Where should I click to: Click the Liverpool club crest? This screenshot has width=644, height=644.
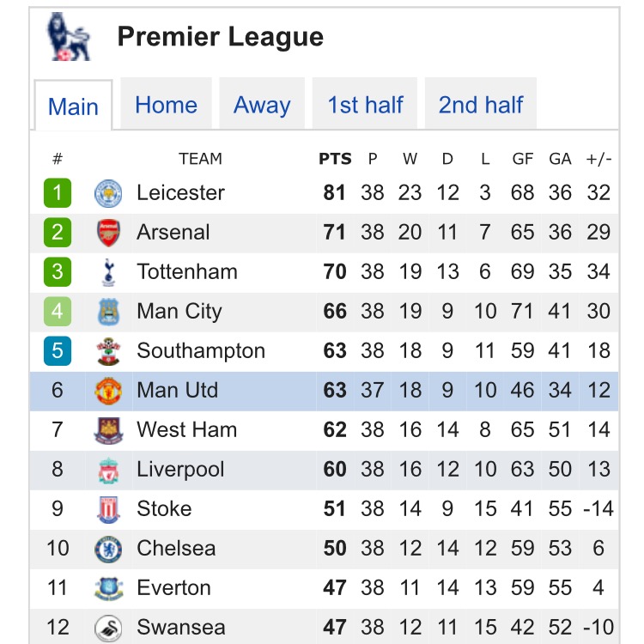click(108, 470)
